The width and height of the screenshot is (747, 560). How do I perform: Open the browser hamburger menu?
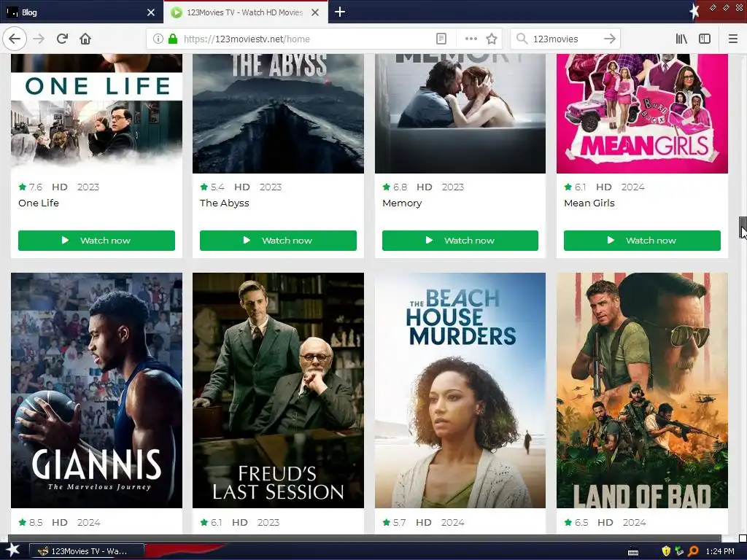click(733, 39)
